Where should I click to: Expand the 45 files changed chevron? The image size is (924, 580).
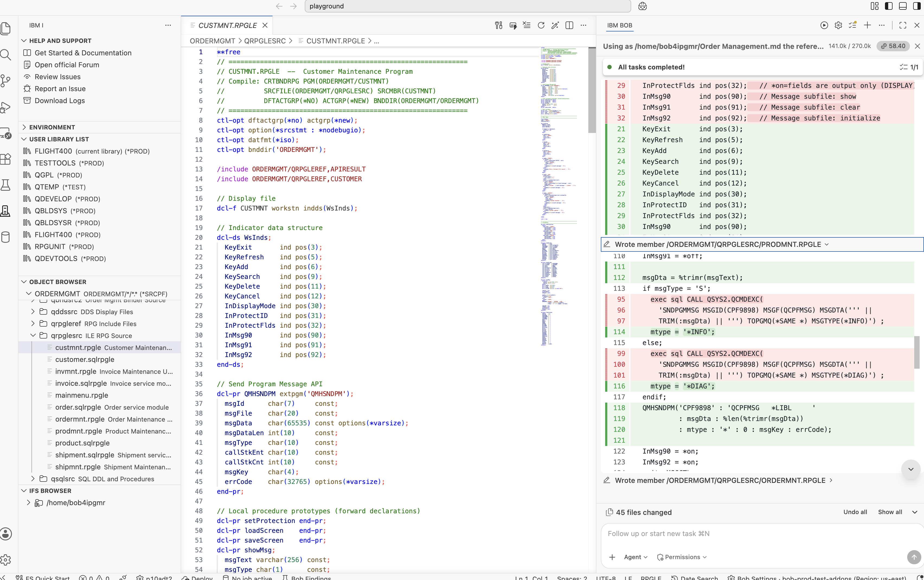point(915,512)
